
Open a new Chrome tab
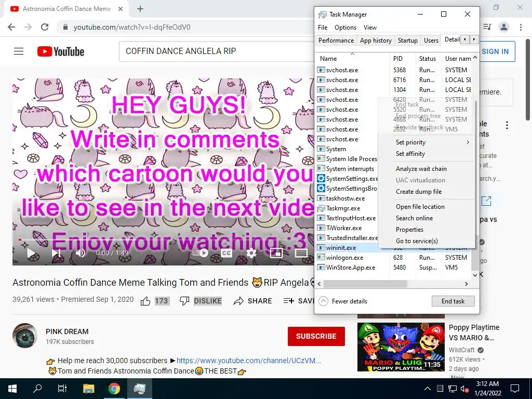[140, 9]
